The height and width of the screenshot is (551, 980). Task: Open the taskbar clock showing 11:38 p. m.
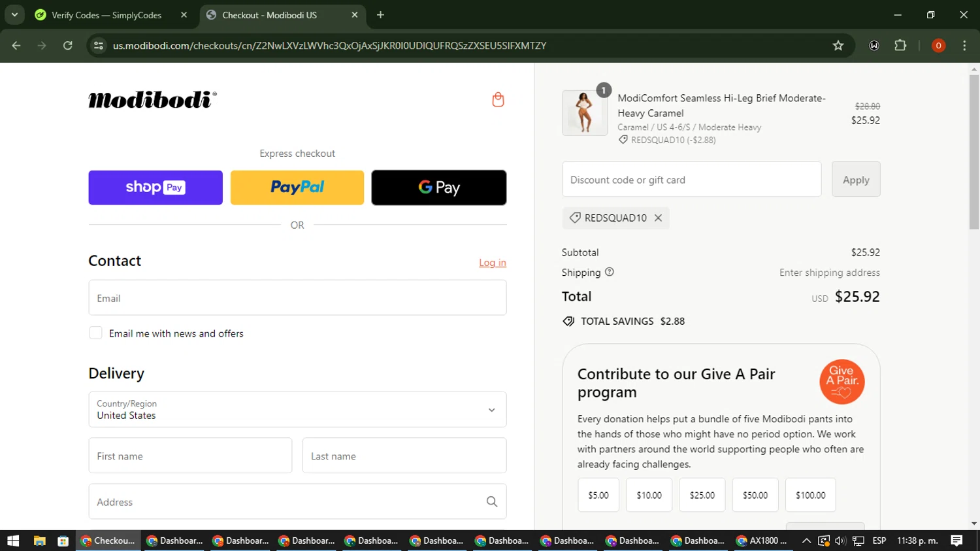click(917, 541)
